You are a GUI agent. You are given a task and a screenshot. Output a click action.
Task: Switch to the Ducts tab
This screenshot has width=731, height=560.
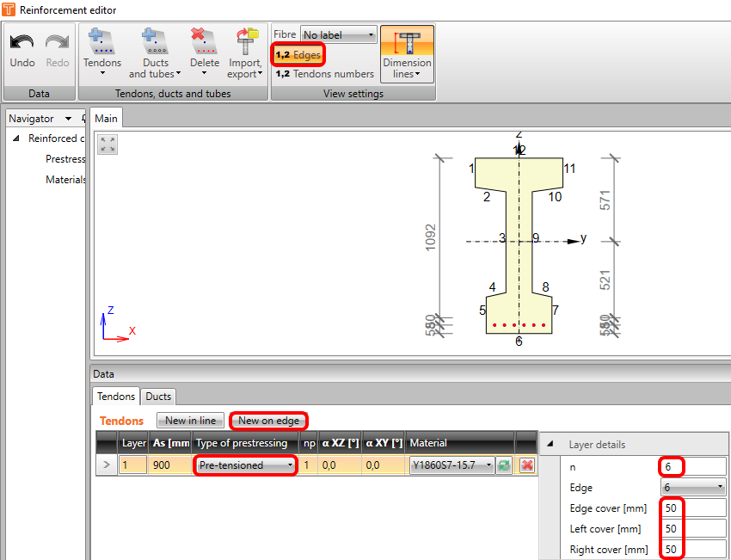(x=158, y=397)
